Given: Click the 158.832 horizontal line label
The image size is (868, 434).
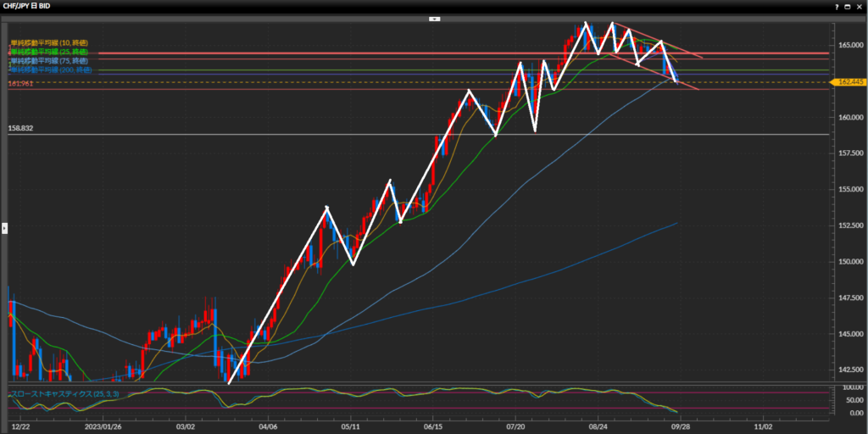Looking at the screenshot, I should click(20, 129).
